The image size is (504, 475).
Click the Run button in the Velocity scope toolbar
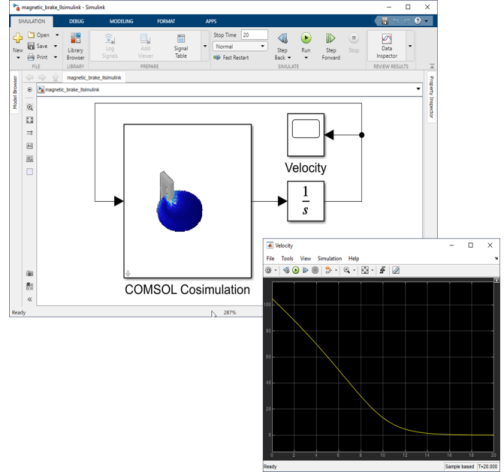pos(295,270)
